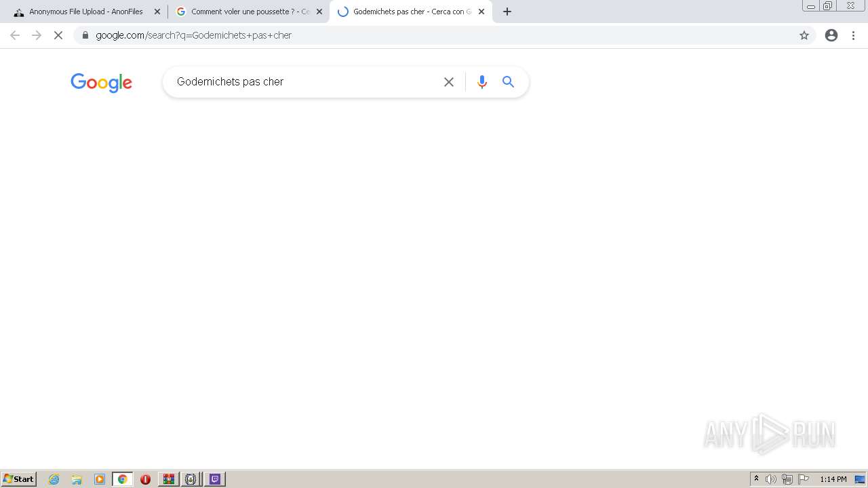Open the taskbar app left of Twitch
Image resolution: width=868 pixels, height=488 pixels.
click(x=191, y=479)
